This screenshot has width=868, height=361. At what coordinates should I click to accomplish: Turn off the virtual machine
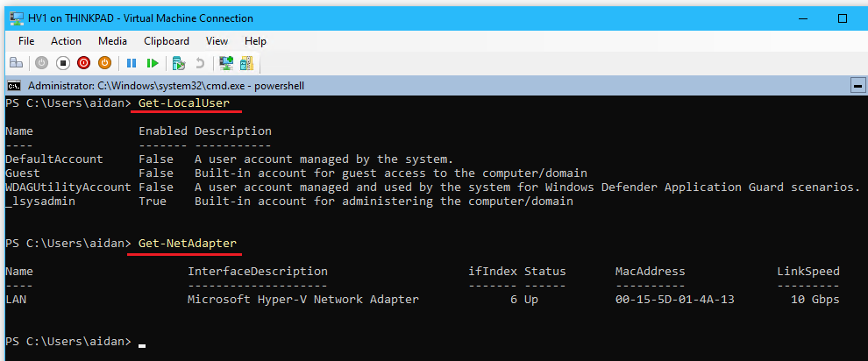click(62, 63)
